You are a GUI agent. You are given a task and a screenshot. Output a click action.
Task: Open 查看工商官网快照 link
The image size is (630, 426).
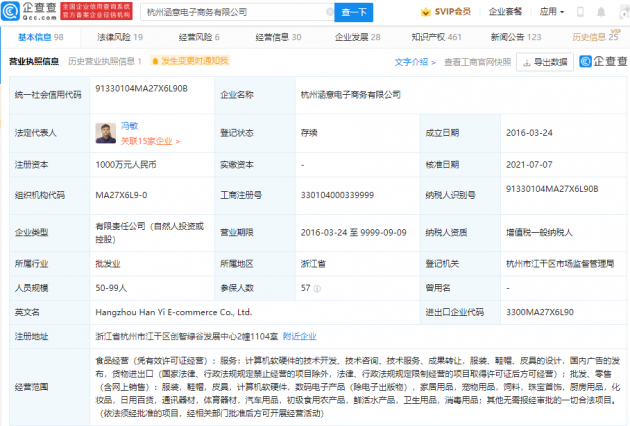coord(477,62)
